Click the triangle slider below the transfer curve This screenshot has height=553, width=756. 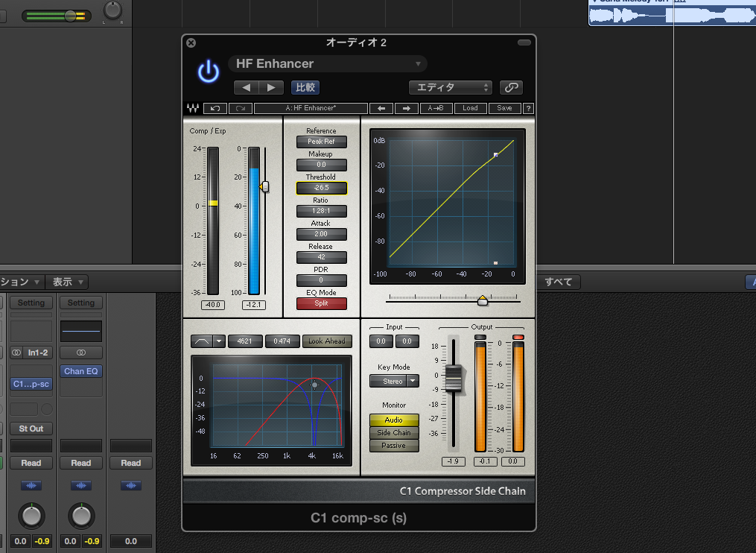(x=482, y=299)
